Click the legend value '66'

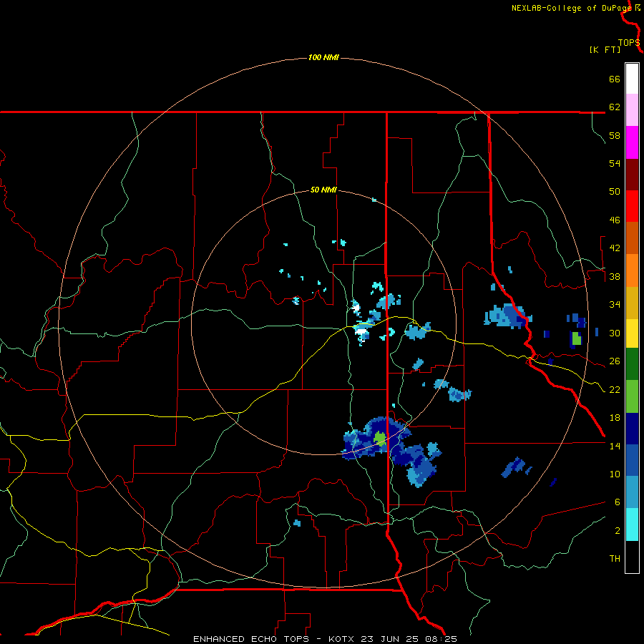tap(615, 79)
